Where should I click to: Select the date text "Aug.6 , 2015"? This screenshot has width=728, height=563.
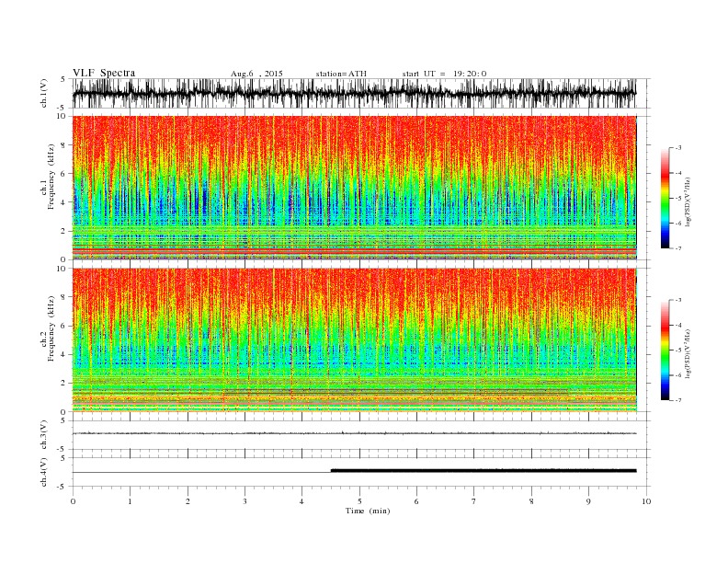click(x=256, y=74)
